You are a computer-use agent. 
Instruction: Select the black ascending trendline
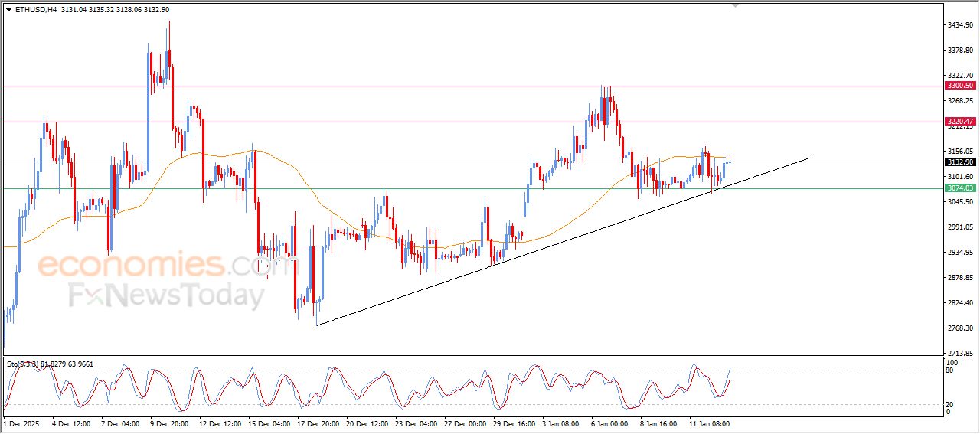[x=563, y=242]
